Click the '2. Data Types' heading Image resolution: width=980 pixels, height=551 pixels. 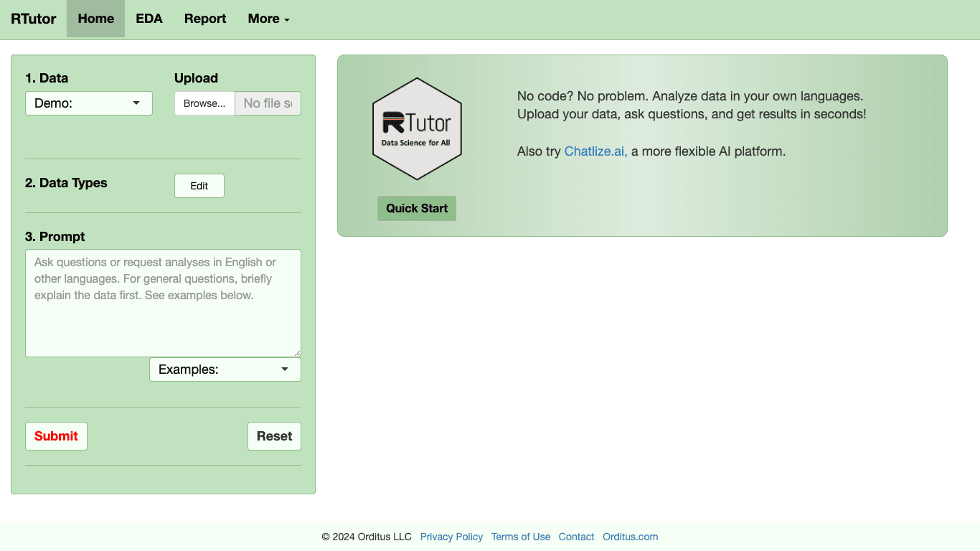tap(66, 183)
